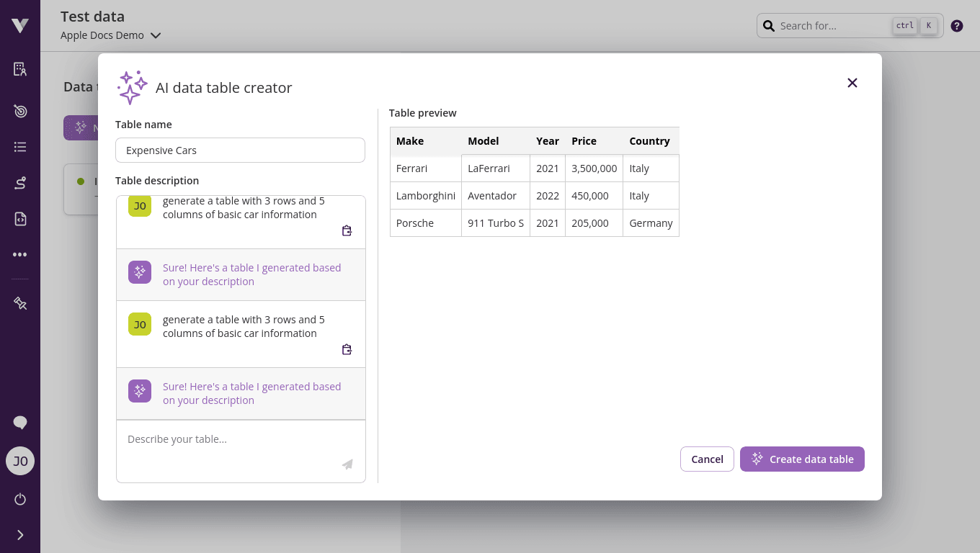Open the chat bubble icon near the bottom

19,423
